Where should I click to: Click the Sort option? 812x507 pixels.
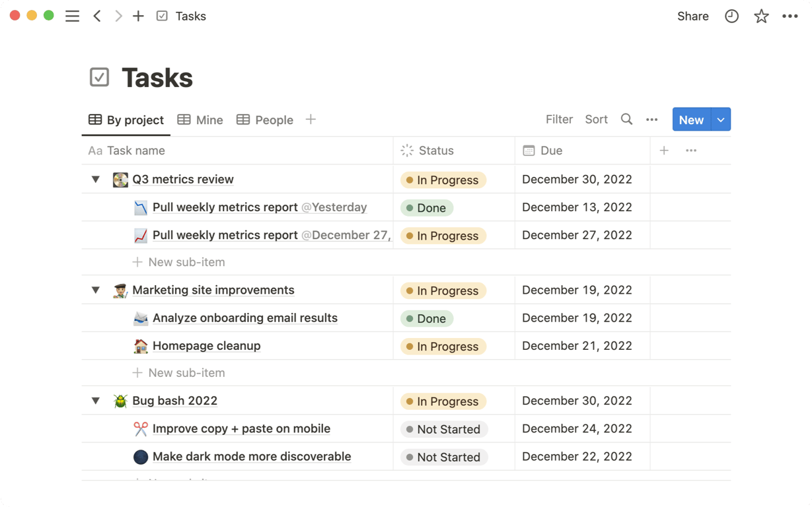pos(596,119)
